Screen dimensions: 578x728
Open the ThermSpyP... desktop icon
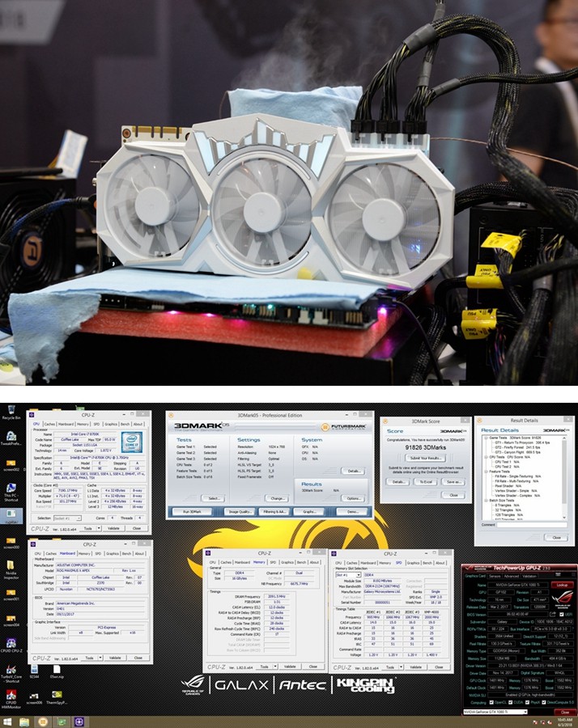57,698
